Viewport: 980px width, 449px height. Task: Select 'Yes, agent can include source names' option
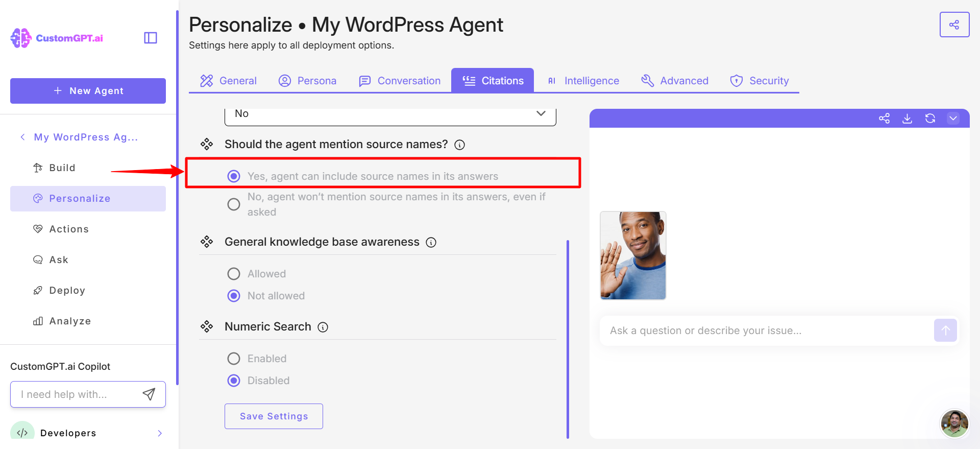[234, 176]
